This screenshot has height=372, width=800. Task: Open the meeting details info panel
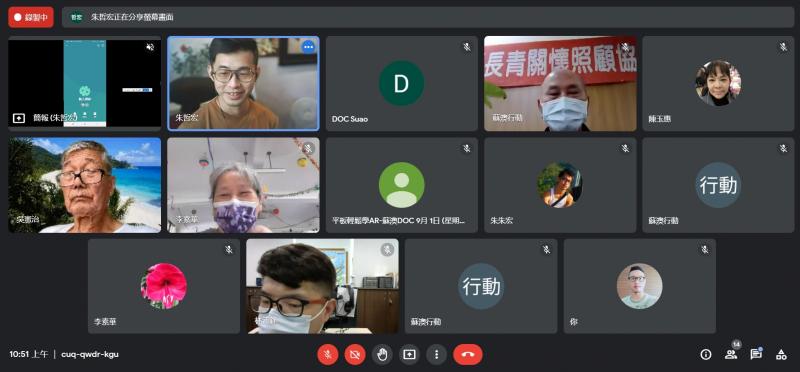(x=706, y=354)
